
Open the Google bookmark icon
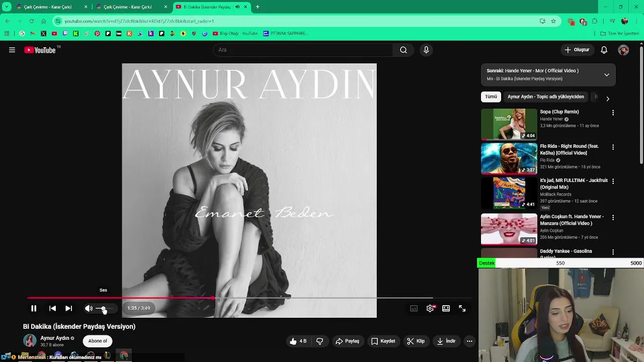pyautogui.click(x=22, y=34)
